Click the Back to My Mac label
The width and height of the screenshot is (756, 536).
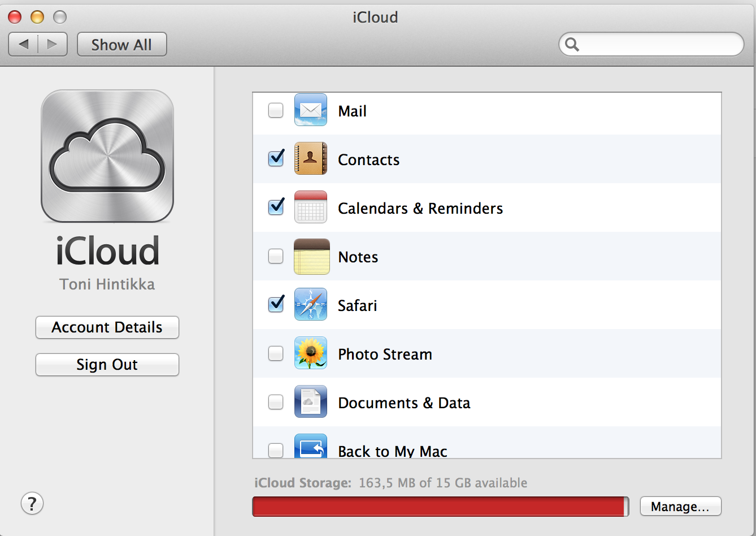[x=393, y=451]
